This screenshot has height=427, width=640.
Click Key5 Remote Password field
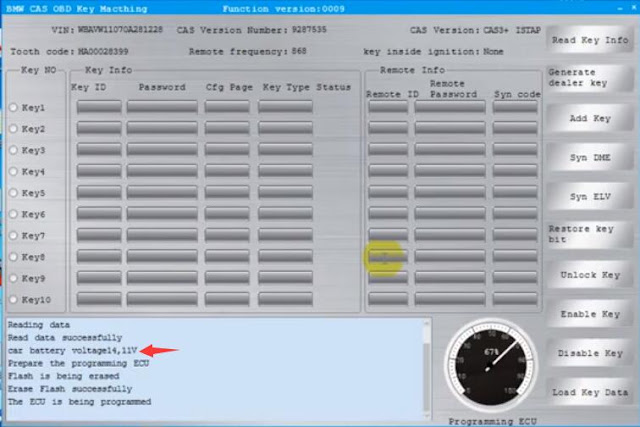coord(450,192)
